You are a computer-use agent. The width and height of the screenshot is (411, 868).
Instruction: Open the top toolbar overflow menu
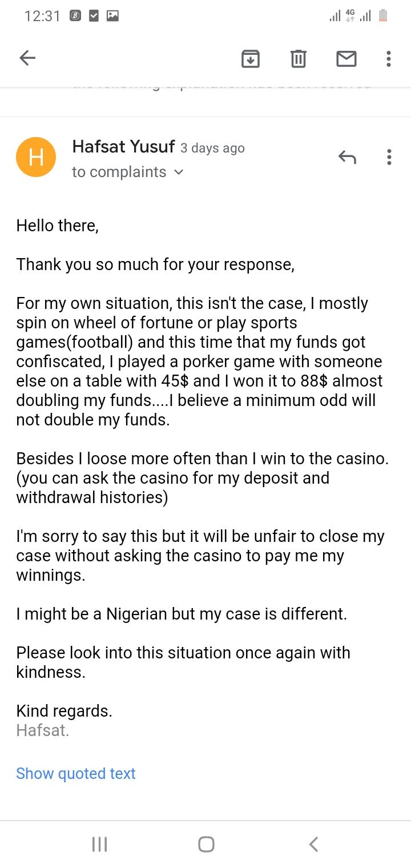click(x=389, y=58)
